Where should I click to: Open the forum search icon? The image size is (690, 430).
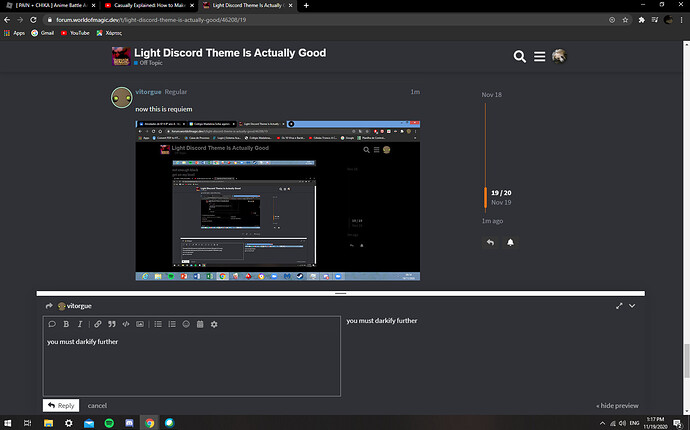pos(519,57)
